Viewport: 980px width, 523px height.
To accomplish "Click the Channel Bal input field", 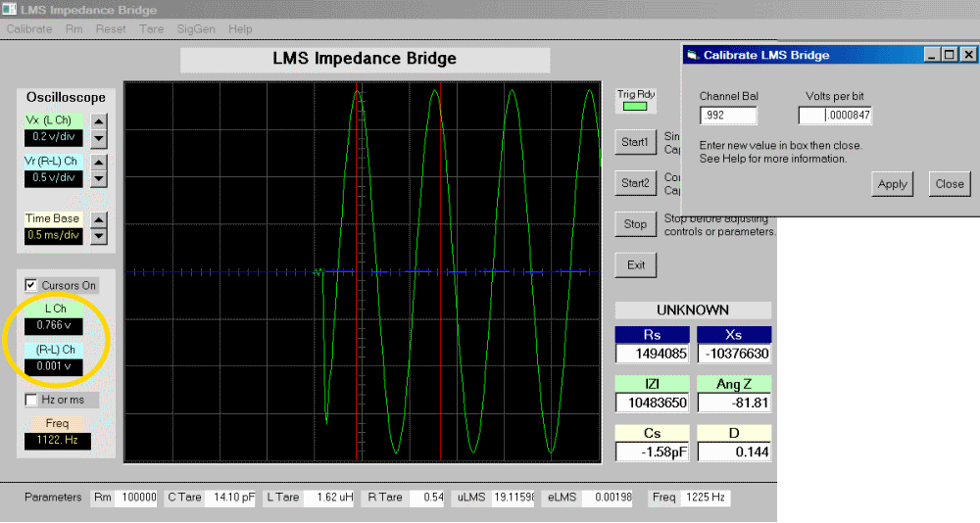I will pyautogui.click(x=728, y=115).
